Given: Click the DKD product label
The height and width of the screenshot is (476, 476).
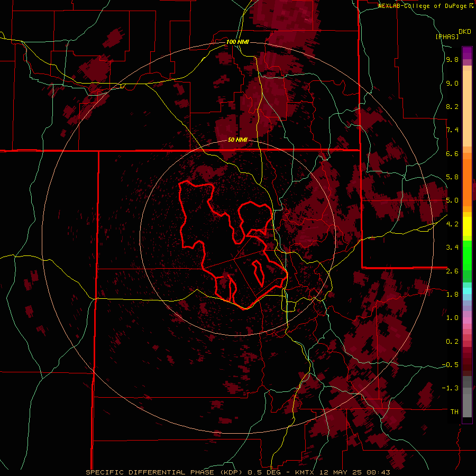Looking at the screenshot, I should point(465,32).
